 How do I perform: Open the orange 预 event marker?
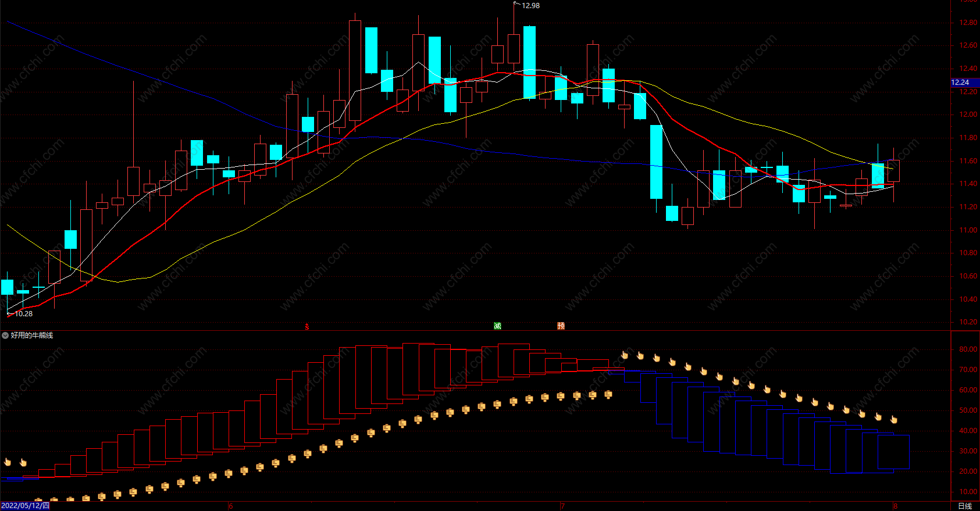point(561,326)
